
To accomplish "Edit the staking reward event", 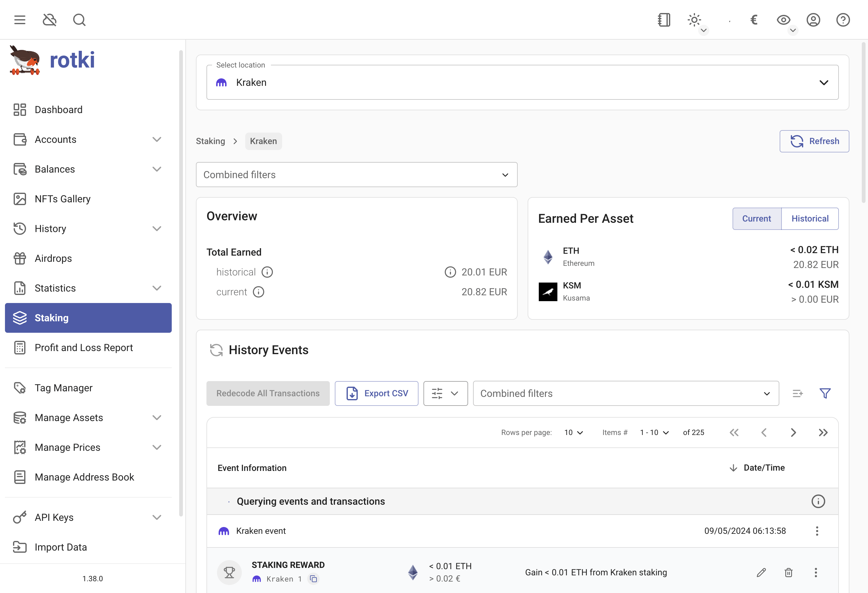I will (761, 573).
